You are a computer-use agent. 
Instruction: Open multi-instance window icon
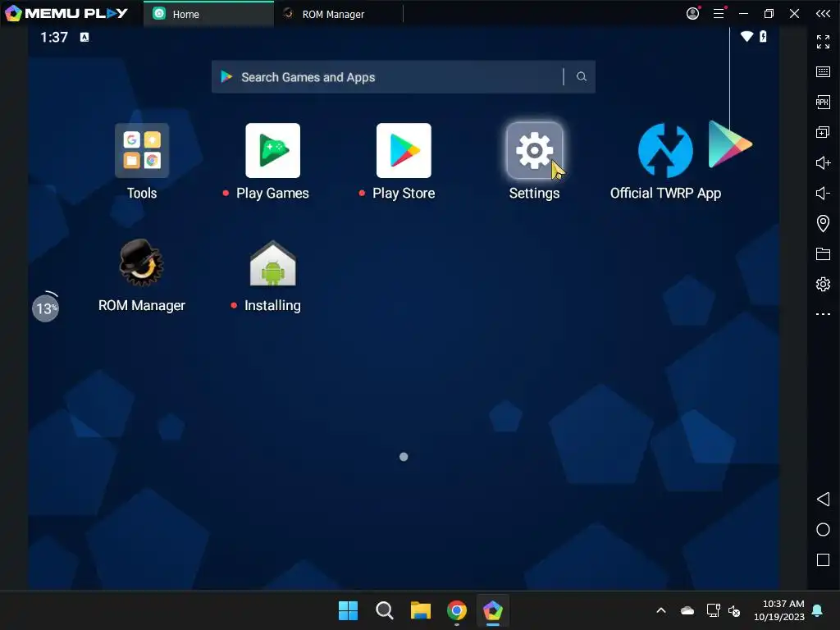click(823, 132)
